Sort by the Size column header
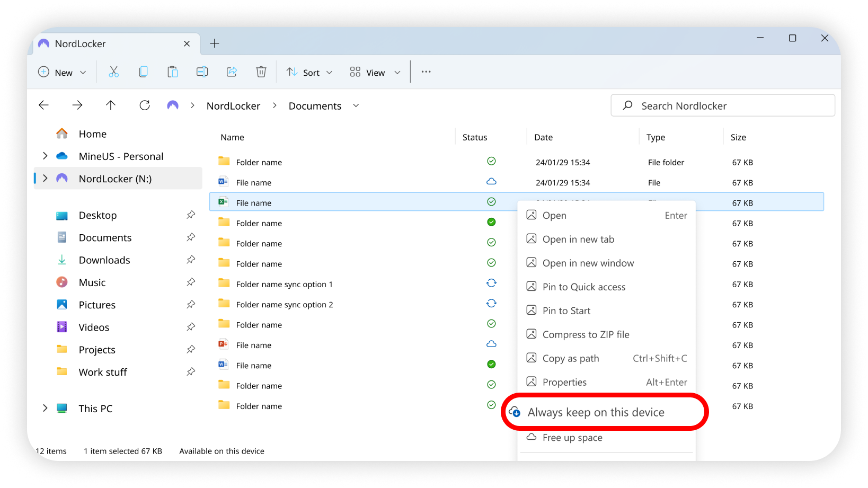This screenshot has width=868, height=488. tap(738, 137)
